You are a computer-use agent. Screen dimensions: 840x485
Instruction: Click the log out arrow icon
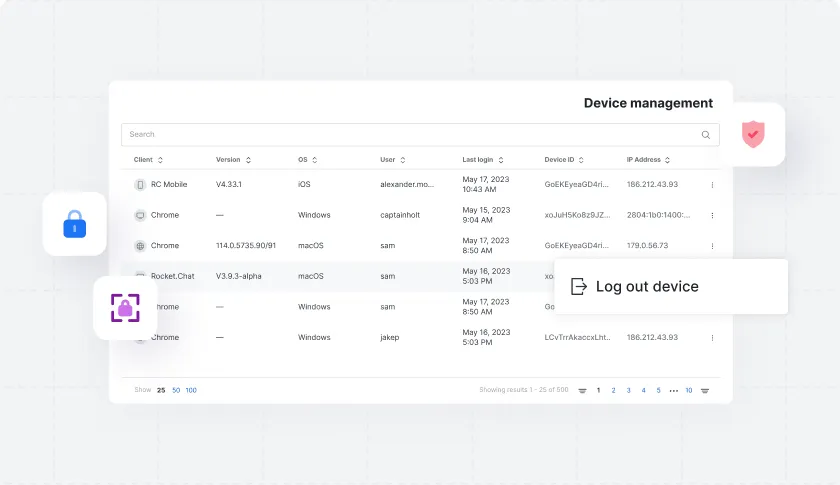(579, 287)
